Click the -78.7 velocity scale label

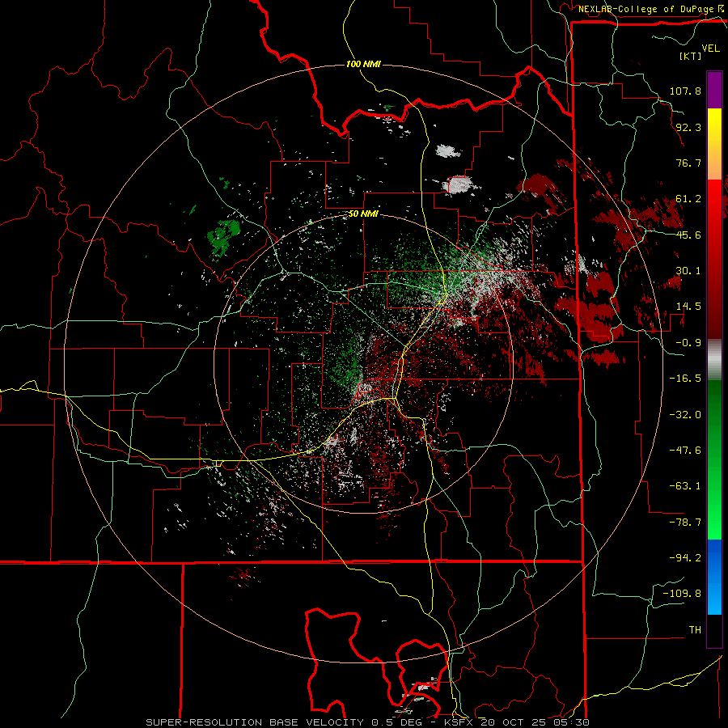[x=685, y=523]
